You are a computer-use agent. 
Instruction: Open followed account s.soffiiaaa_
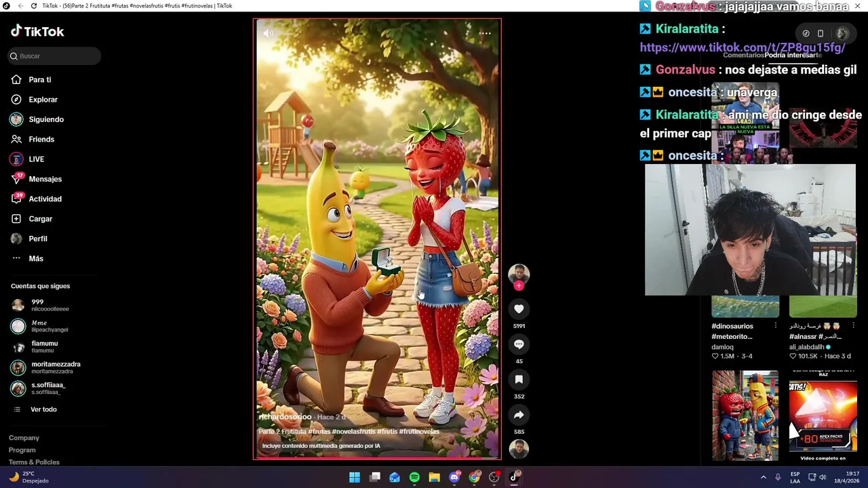38,388
